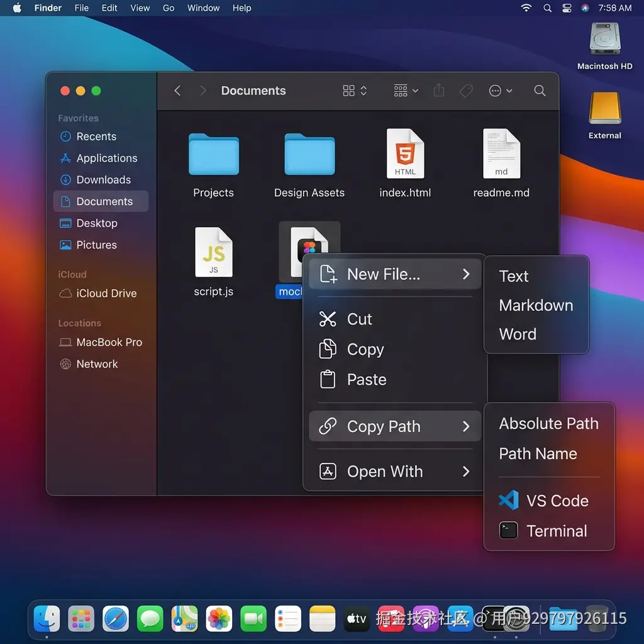Viewport: 644px width, 644px height.
Task: Expand the grouping options dropdown
Action: pos(406,91)
